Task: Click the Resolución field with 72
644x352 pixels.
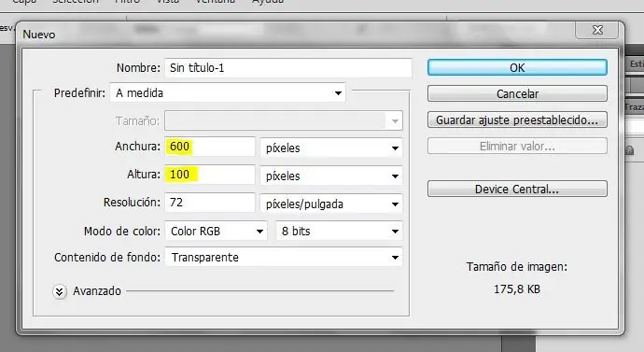Action: [210, 203]
